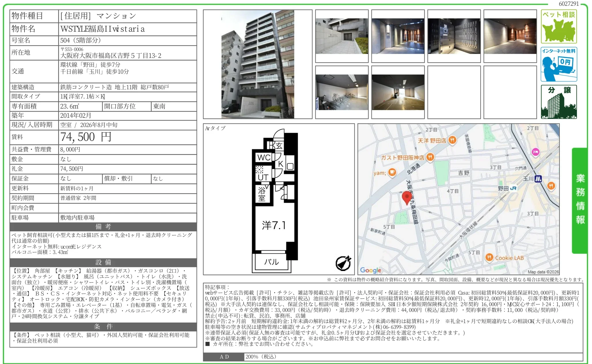Click the build date 2014年02月
The height and width of the screenshot is (364, 592).
[x=76, y=115]
